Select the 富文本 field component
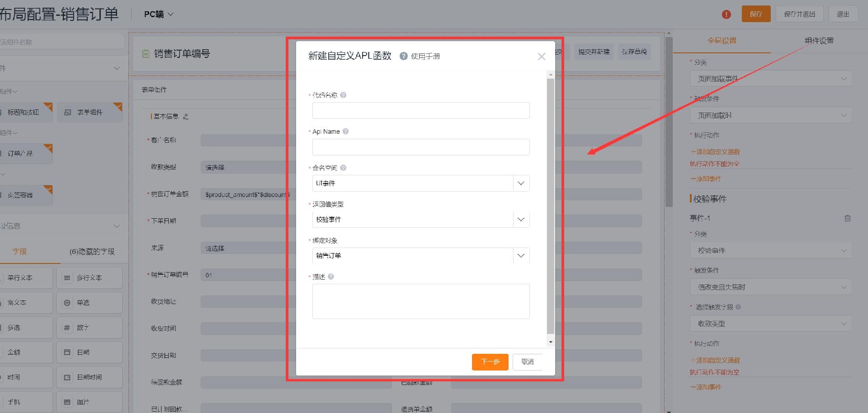The height and width of the screenshot is (413, 868). (26, 303)
